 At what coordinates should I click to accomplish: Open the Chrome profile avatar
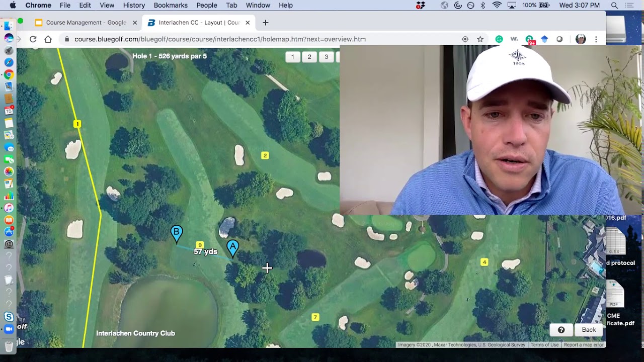click(581, 39)
